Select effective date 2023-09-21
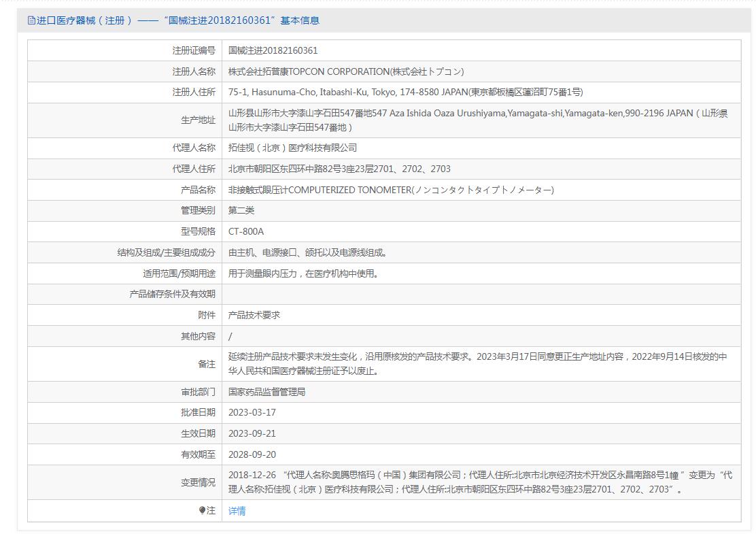Image resolution: width=756 pixels, height=534 pixels. [x=252, y=434]
